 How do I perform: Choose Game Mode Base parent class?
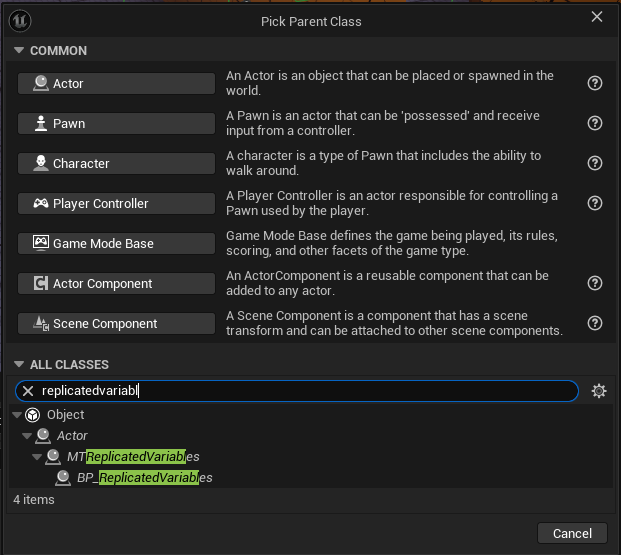tap(116, 243)
